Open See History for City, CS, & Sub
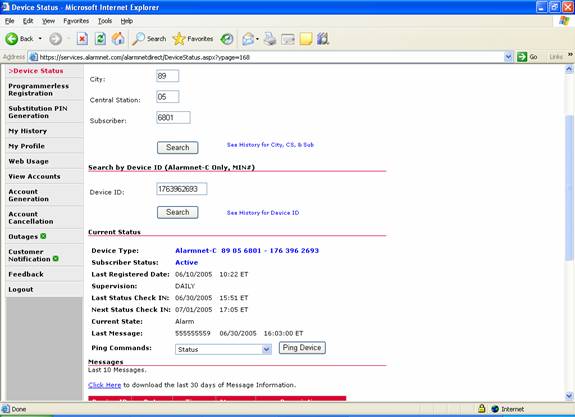This screenshot has height=417, width=575. click(270, 145)
